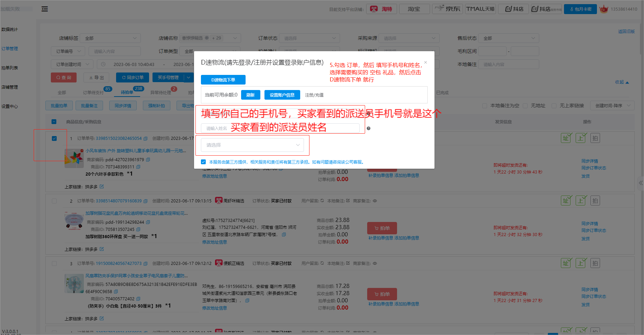Open the 售后状态 dropdown
Viewport: 644px width, 335px height.
(x=509, y=38)
